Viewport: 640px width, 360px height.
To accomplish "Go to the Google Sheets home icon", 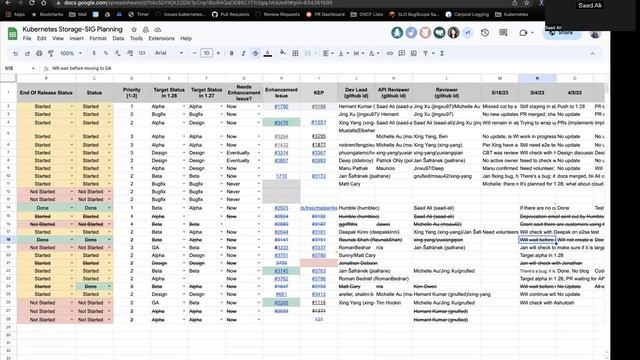I will tap(12, 33).
